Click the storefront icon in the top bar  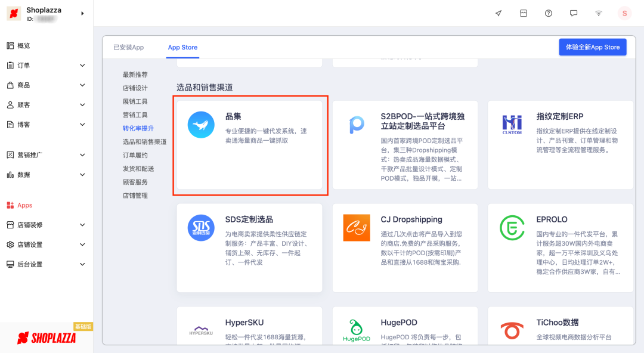[523, 13]
